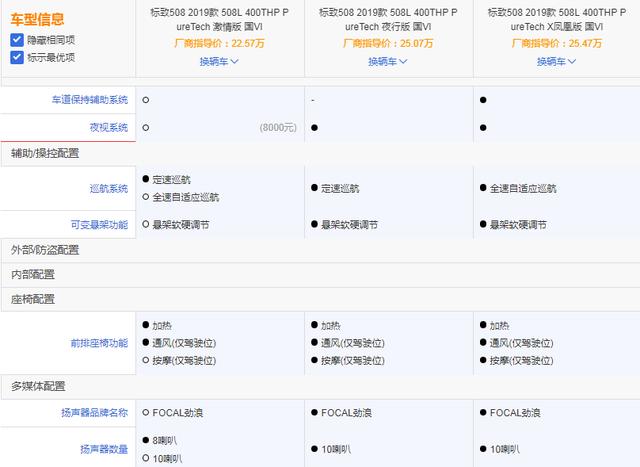The height and width of the screenshot is (467, 640).
Task: Click 10喇叭 optional item in 激情版 column
Action: [167, 458]
